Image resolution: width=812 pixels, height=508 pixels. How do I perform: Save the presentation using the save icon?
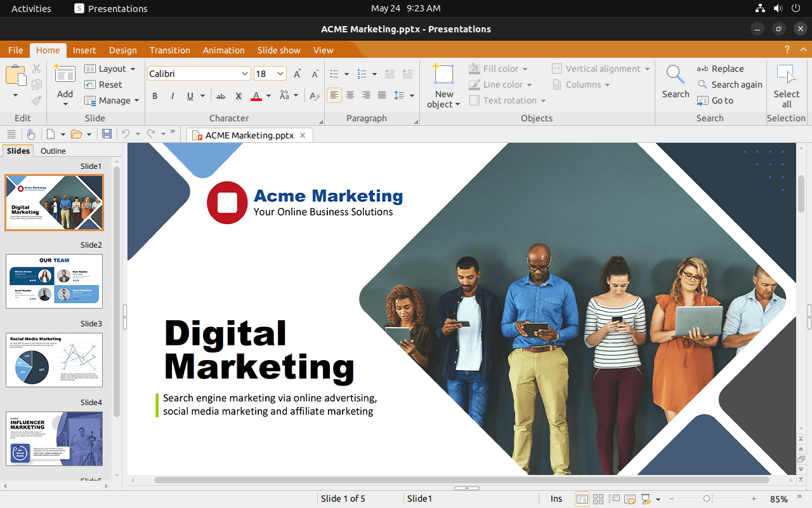[x=107, y=134]
